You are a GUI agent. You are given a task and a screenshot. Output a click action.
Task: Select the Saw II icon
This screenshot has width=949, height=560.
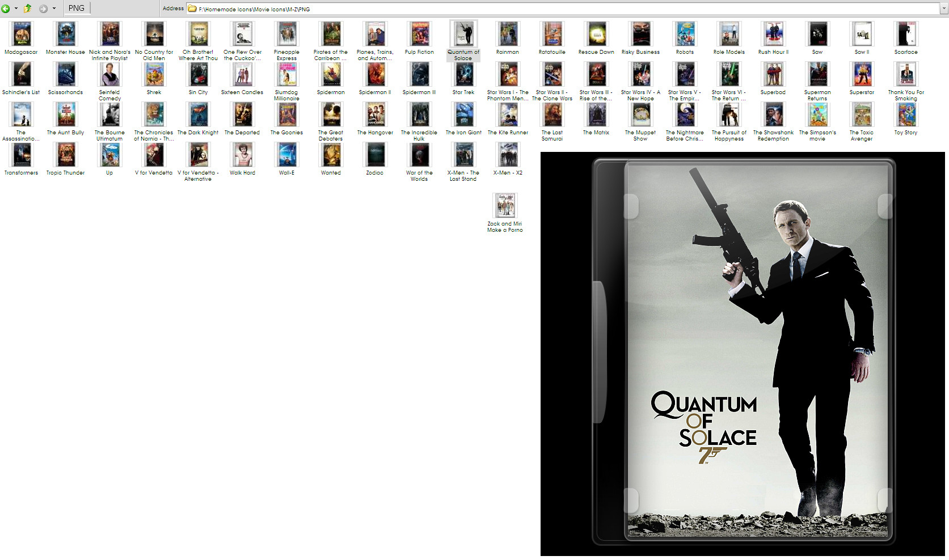tap(862, 34)
